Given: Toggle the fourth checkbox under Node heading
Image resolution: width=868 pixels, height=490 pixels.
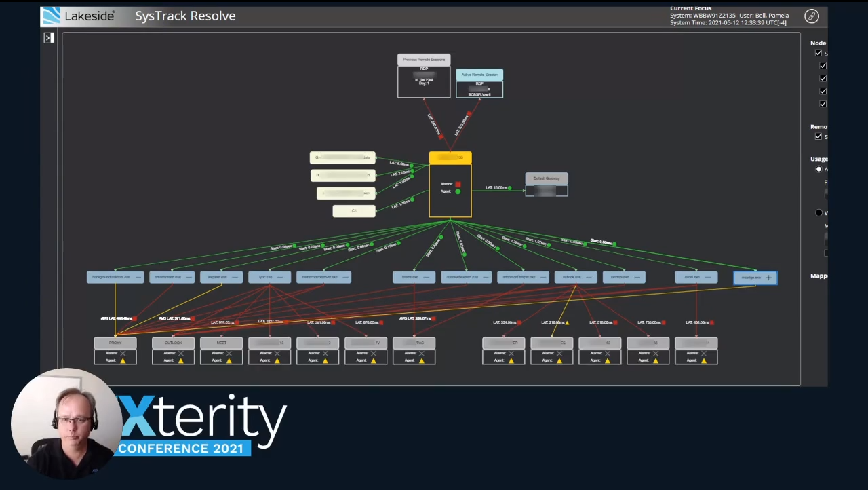Looking at the screenshot, I should coord(823,91).
